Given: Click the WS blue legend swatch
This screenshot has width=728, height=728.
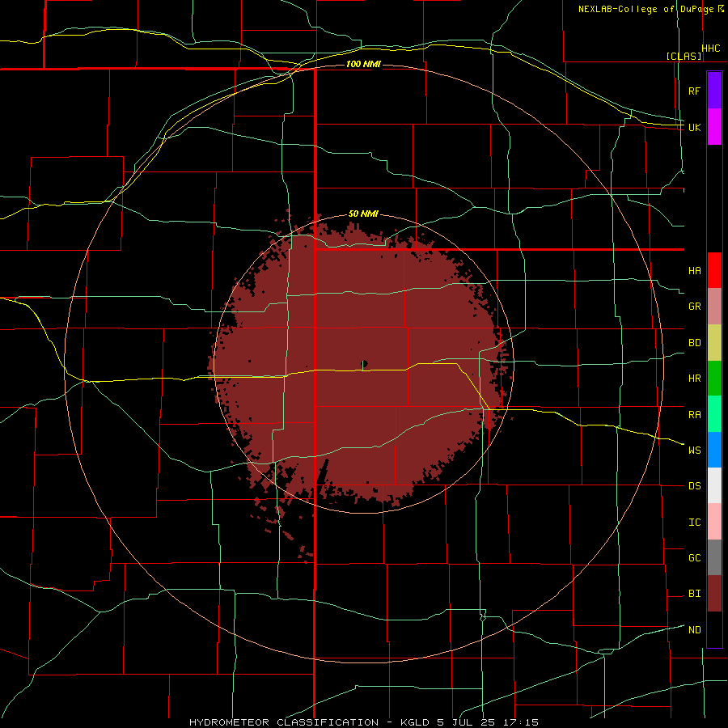Looking at the screenshot, I should point(714,450).
